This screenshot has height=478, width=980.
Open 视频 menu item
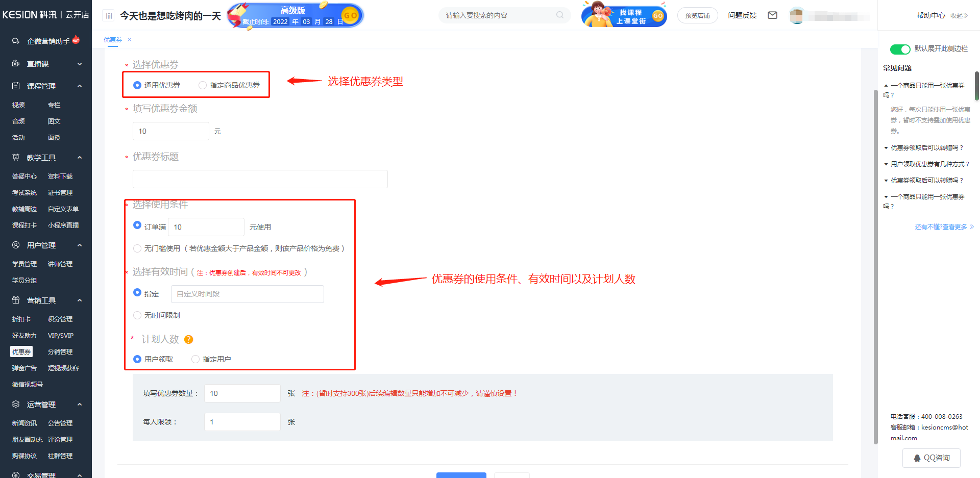tap(18, 105)
